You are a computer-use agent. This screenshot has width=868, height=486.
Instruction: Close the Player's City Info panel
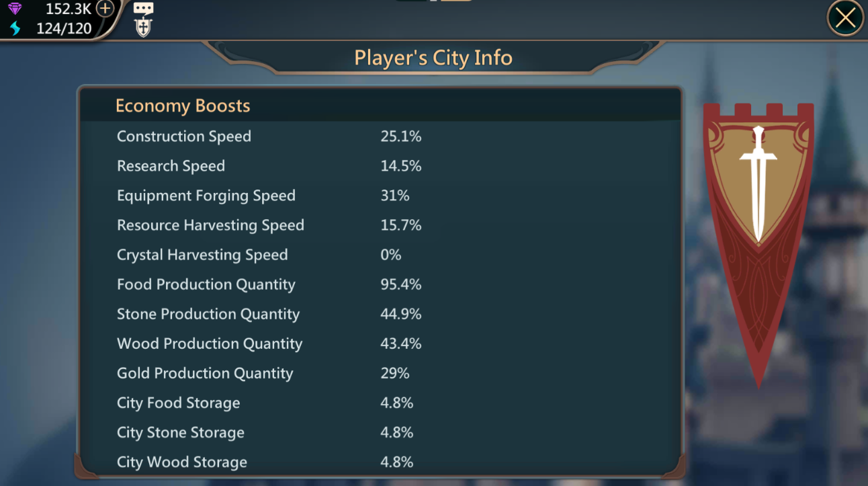tap(845, 18)
